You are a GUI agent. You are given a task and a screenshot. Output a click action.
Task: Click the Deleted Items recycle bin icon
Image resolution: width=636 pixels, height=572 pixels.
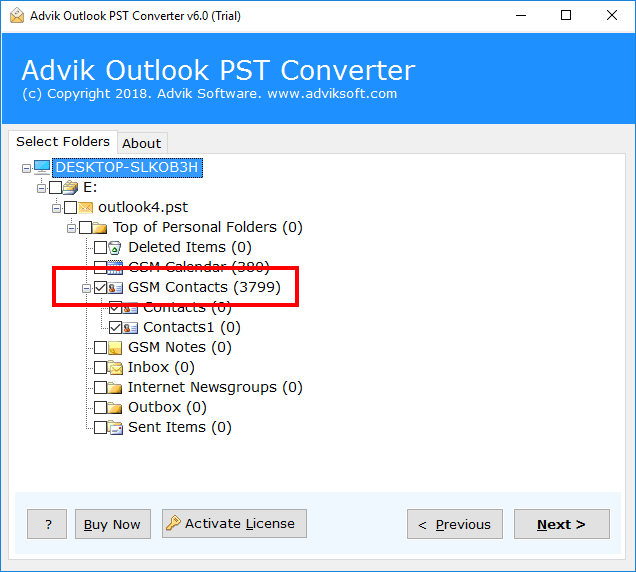[x=115, y=247]
